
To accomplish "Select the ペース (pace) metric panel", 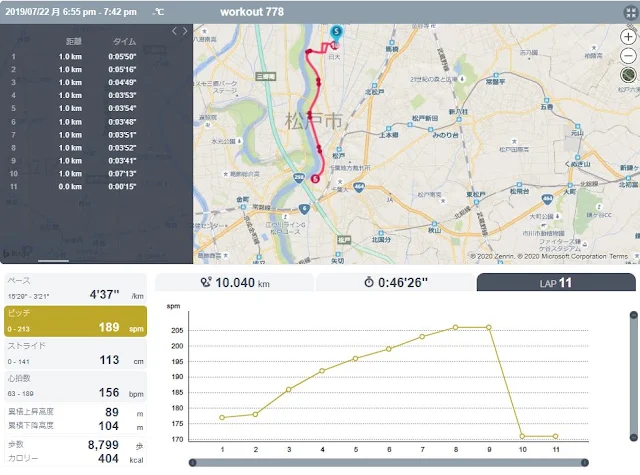I will click(x=76, y=289).
